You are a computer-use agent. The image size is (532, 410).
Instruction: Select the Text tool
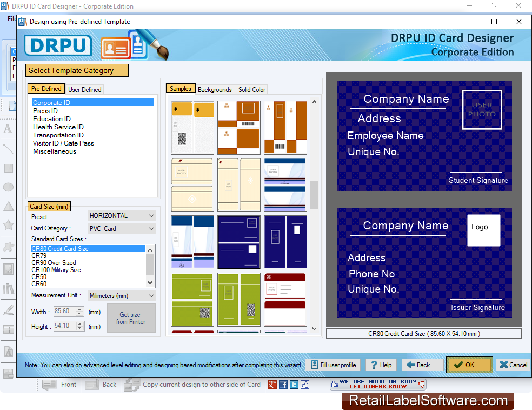8,129
